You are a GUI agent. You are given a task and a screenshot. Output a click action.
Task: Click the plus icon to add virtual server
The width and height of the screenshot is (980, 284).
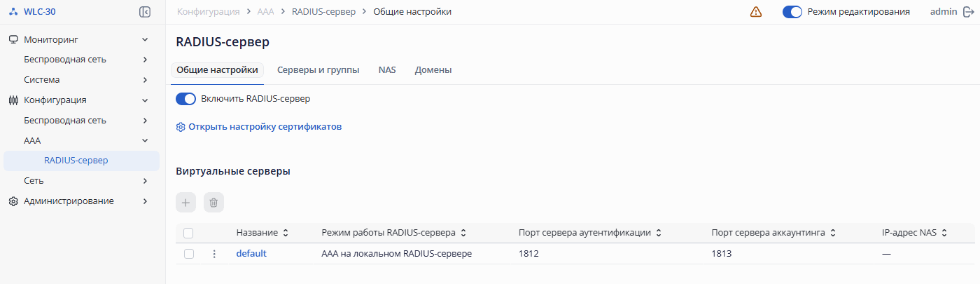(x=185, y=203)
